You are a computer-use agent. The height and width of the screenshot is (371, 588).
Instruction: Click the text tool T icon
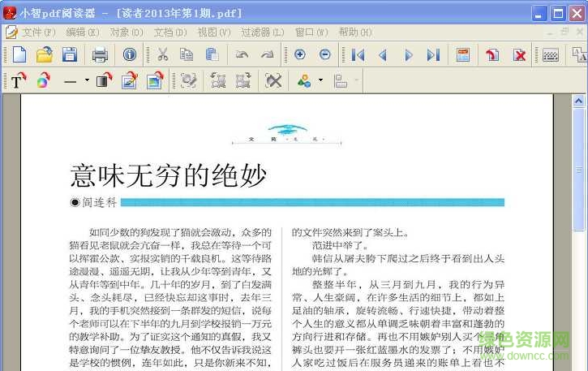(x=18, y=80)
